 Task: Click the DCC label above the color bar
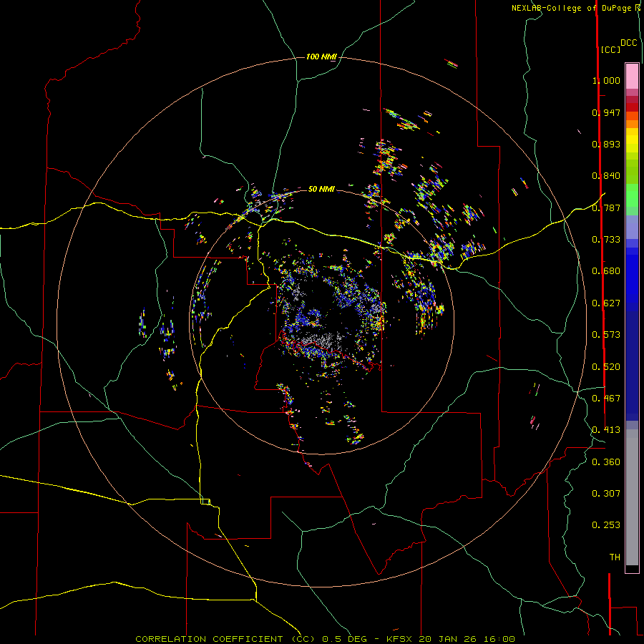(x=629, y=43)
